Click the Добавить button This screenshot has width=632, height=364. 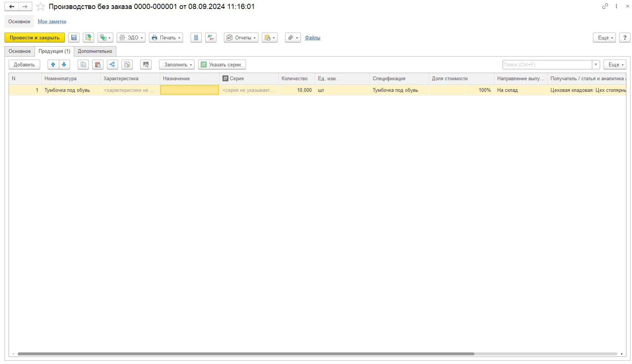point(24,64)
